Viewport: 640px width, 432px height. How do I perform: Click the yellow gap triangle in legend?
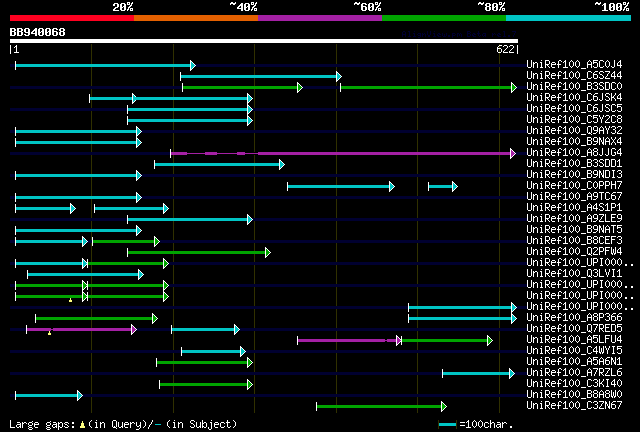click(82, 425)
